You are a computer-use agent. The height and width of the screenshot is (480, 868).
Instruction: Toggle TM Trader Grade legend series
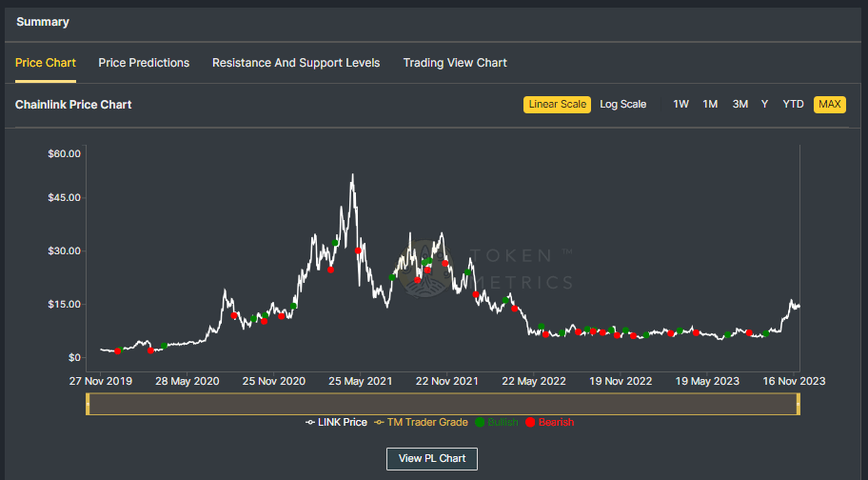point(422,423)
